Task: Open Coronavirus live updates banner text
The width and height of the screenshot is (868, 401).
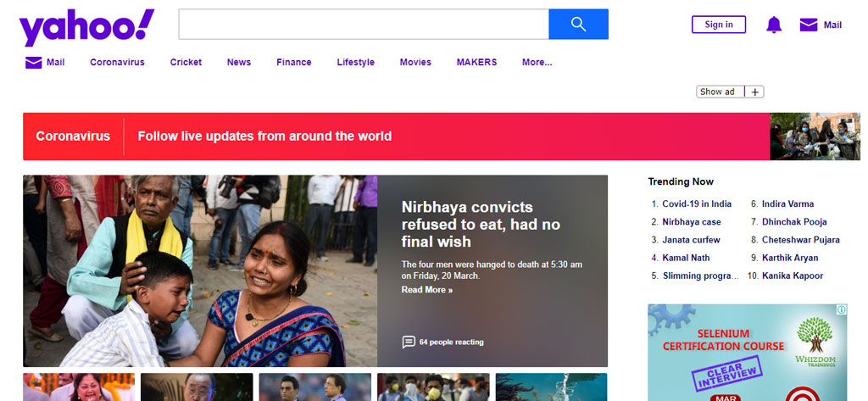Action: 264,136
